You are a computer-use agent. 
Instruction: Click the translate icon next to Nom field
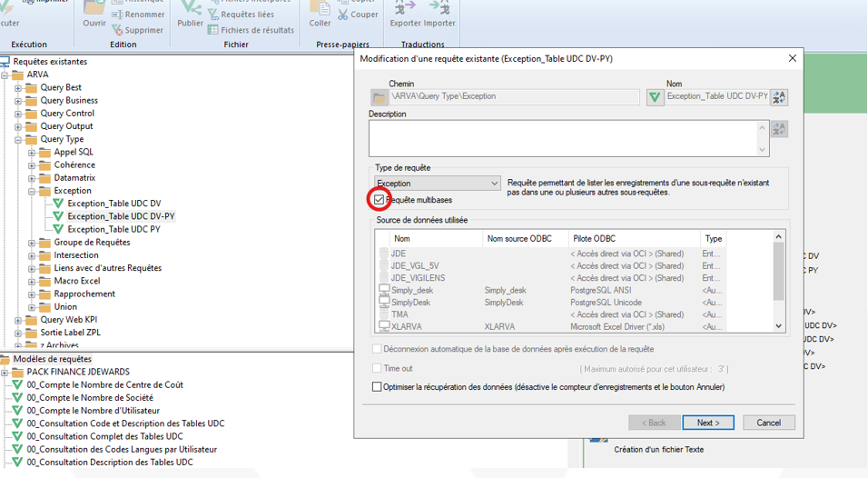tap(779, 97)
